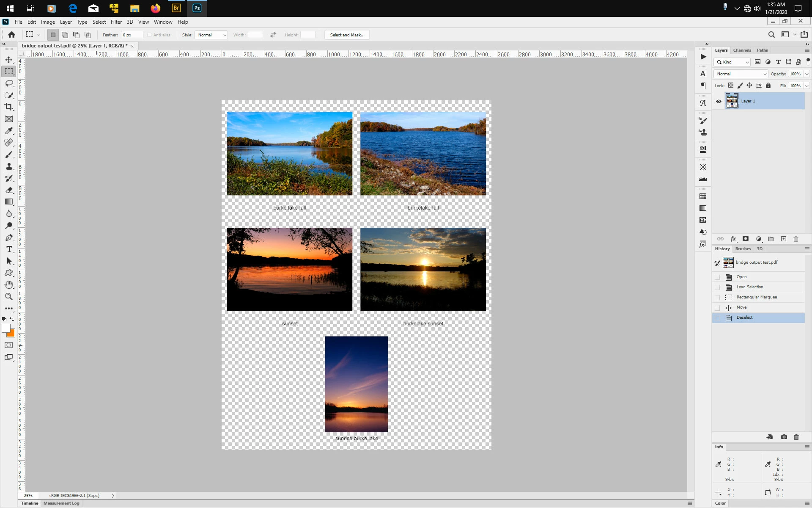This screenshot has height=508, width=812.
Task: Click the Select and Mask button
Action: pyautogui.click(x=347, y=35)
